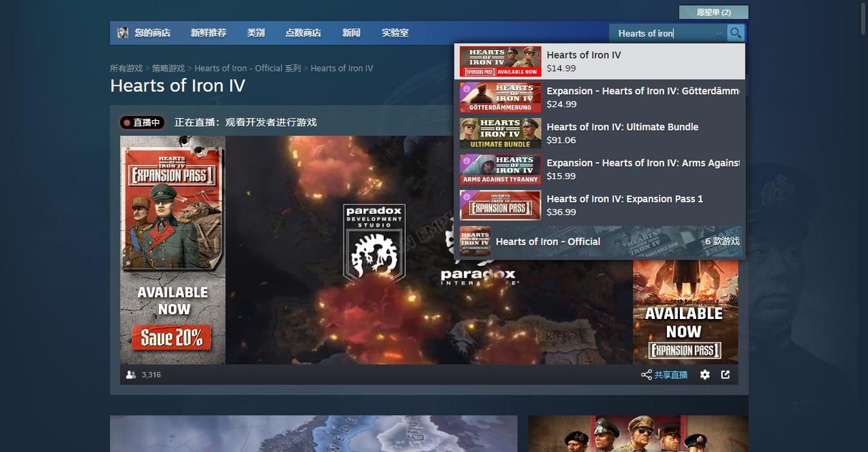Click the right Available Now Expansion Pass banner
868x452 pixels.
tap(686, 312)
